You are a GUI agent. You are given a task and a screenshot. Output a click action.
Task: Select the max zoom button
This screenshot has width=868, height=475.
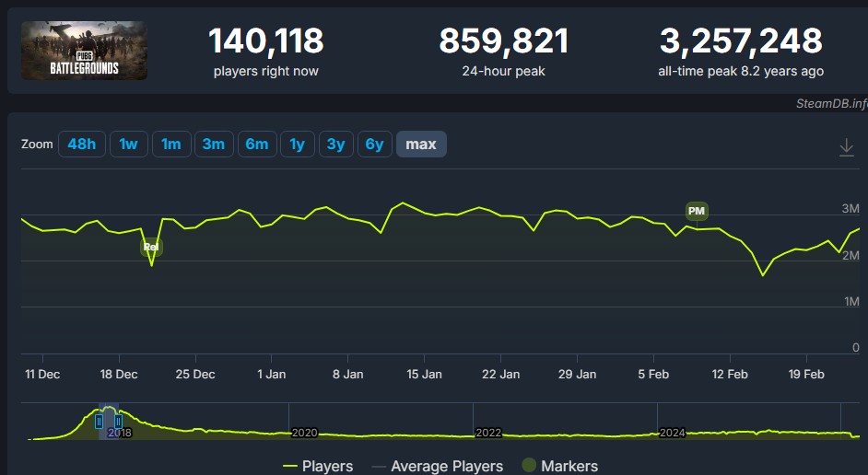coord(421,145)
